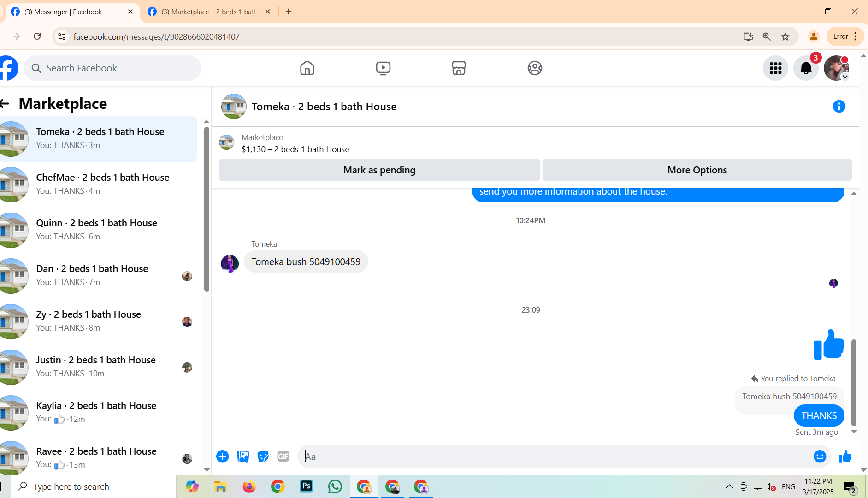Click the large thumbs-up sent message

pyautogui.click(x=829, y=344)
